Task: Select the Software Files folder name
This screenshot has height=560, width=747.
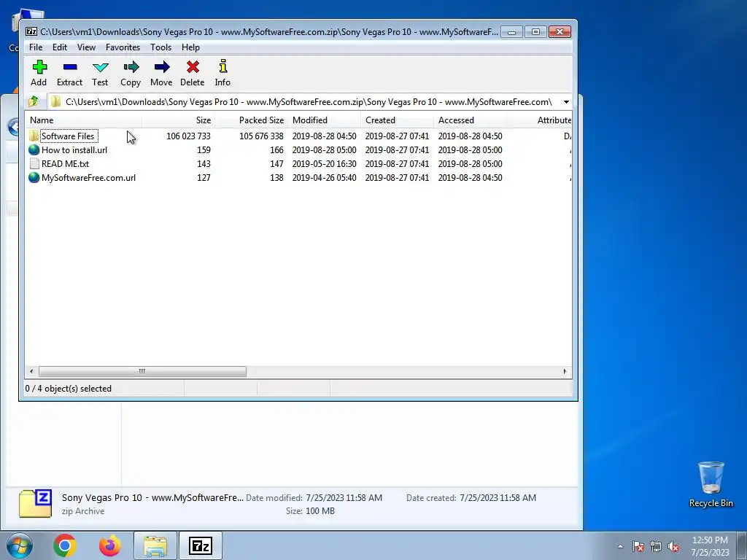Action: [68, 136]
